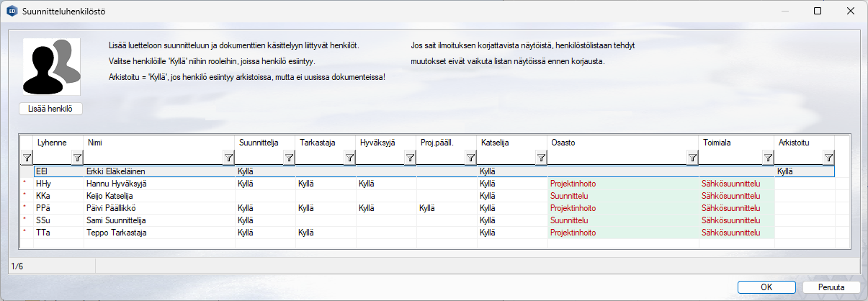
Task: Click the filter icon in Lyhenne column
Action: (x=76, y=157)
